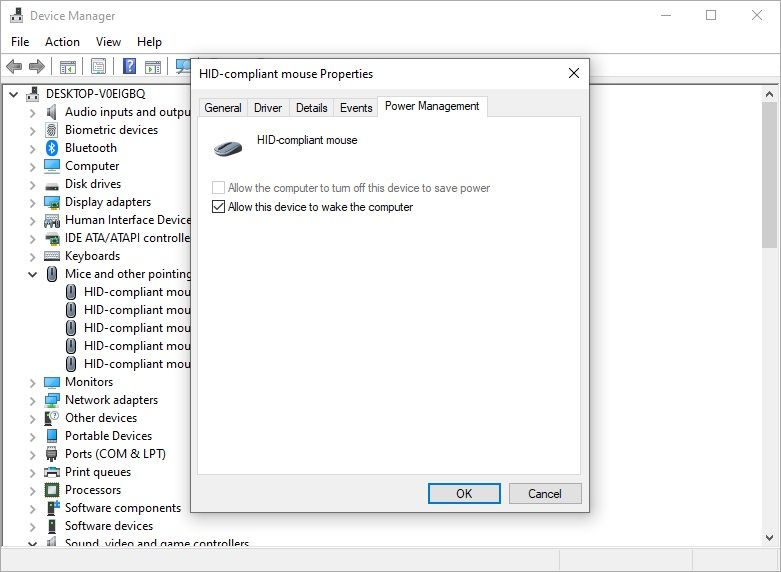Switch to the Driver tab
The height and width of the screenshot is (572, 781).
tap(268, 108)
